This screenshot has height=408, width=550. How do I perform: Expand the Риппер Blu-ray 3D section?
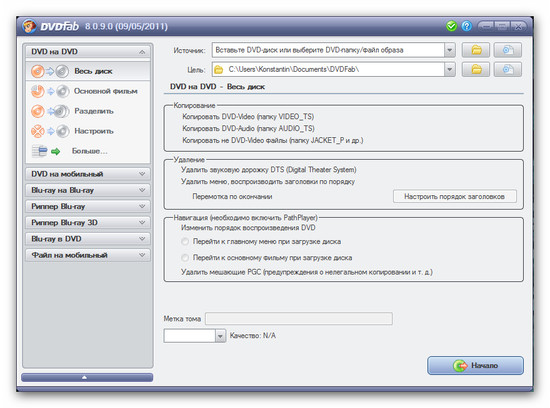coord(88,222)
